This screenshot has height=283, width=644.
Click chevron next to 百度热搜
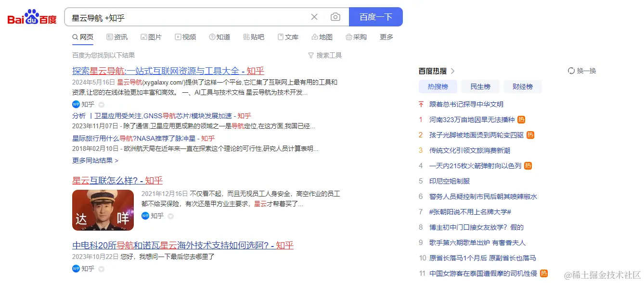[x=452, y=71]
